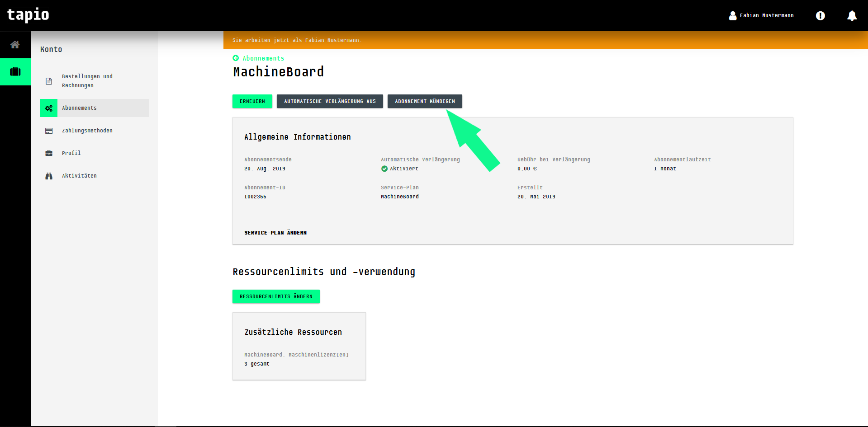
Task: Click the credit card icon for Zahlungsmethoden
Action: pyautogui.click(x=49, y=131)
